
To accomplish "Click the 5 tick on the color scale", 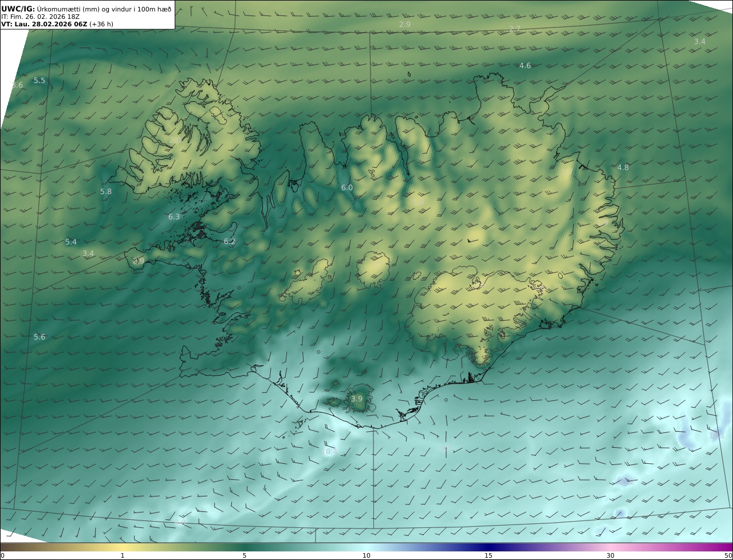I will (x=245, y=555).
